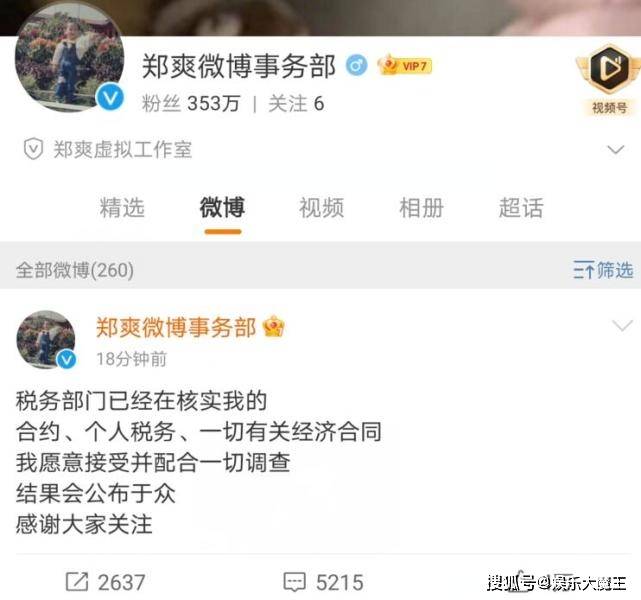Click the blue verified V badge on profile avatar
Viewport: 641px width, 600px height.
pyautogui.click(x=111, y=97)
